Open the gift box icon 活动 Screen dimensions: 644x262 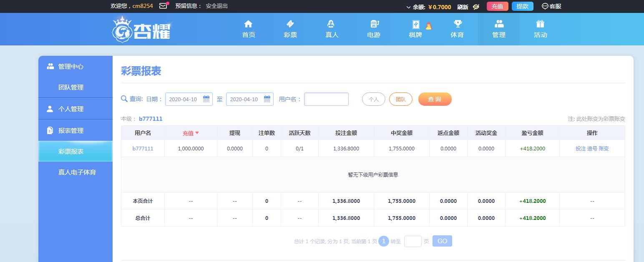(x=541, y=24)
